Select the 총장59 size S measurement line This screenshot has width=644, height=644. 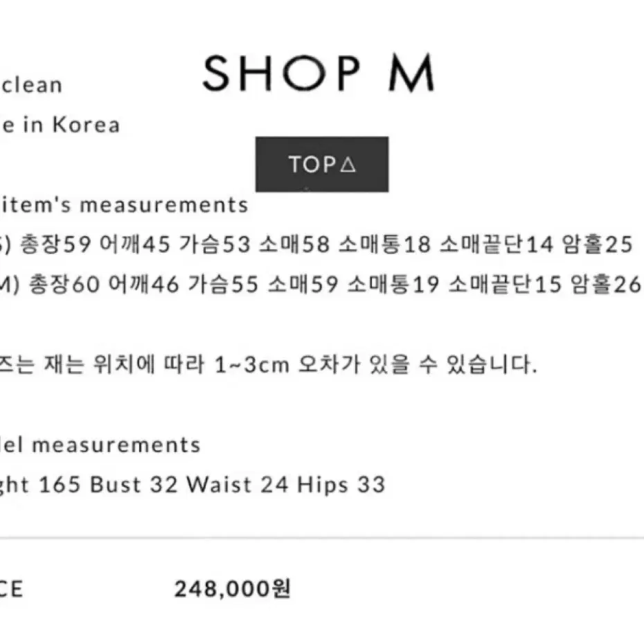[316, 244]
